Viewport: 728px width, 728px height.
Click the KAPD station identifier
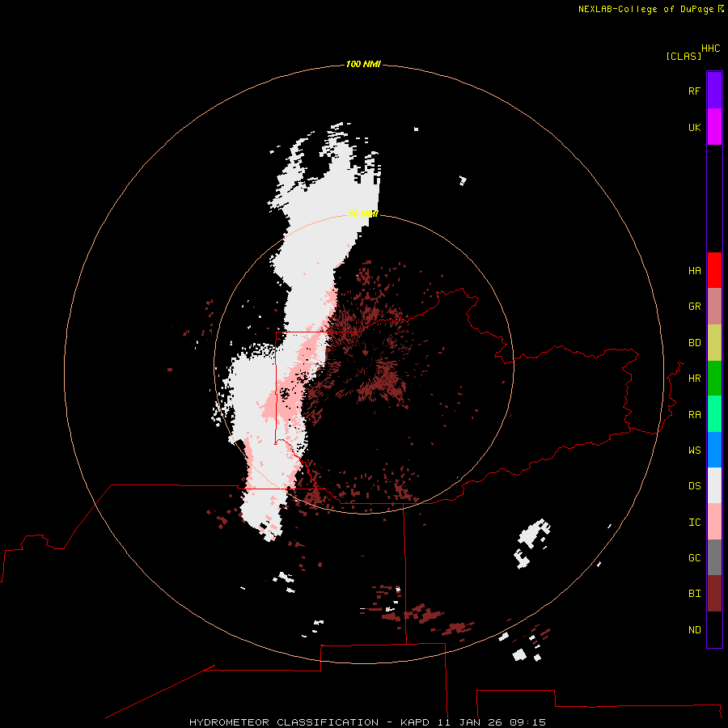point(416,722)
